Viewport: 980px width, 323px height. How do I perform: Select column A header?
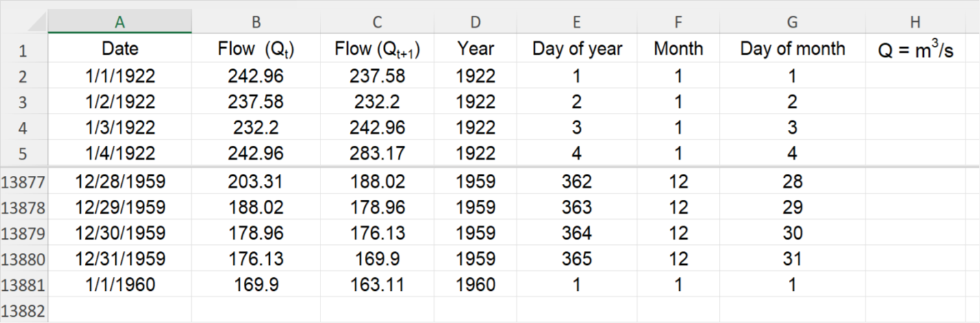tap(120, 22)
